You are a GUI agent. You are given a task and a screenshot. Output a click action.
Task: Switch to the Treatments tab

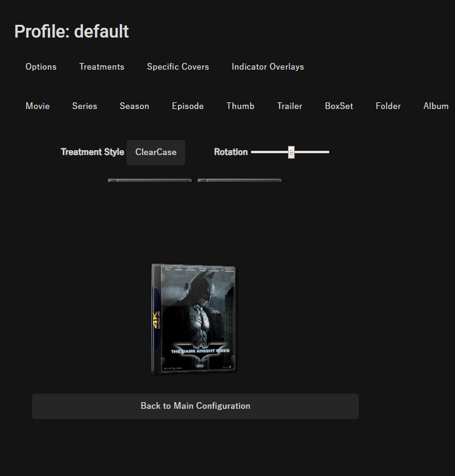[x=102, y=67]
